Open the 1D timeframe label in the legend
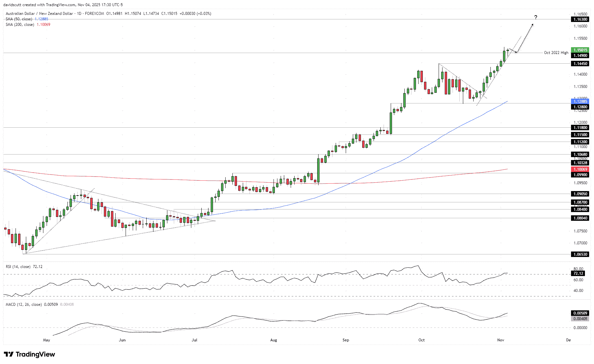Viewport: 594px width, 364px height. click(80, 14)
